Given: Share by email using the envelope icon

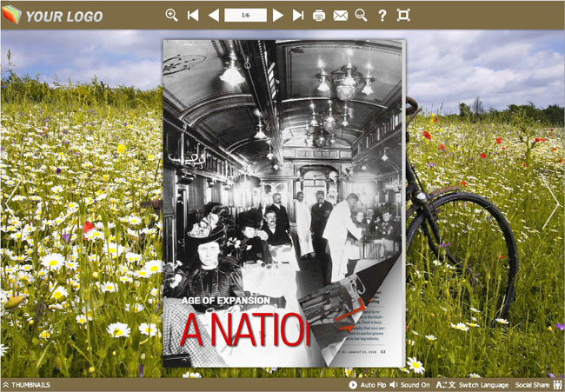Looking at the screenshot, I should pyautogui.click(x=340, y=16).
